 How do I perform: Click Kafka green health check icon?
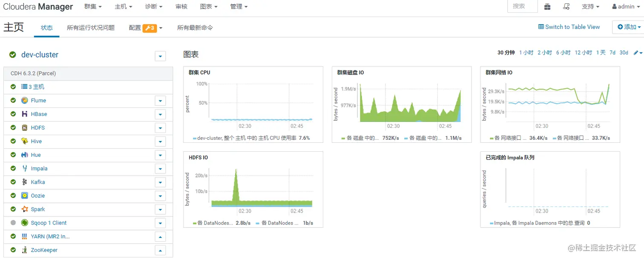[x=13, y=182]
